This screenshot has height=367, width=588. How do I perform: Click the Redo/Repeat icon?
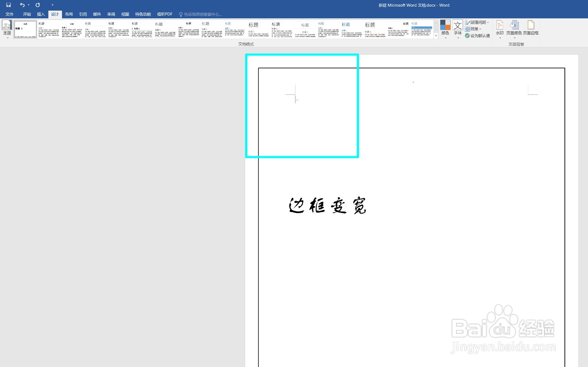[37, 5]
